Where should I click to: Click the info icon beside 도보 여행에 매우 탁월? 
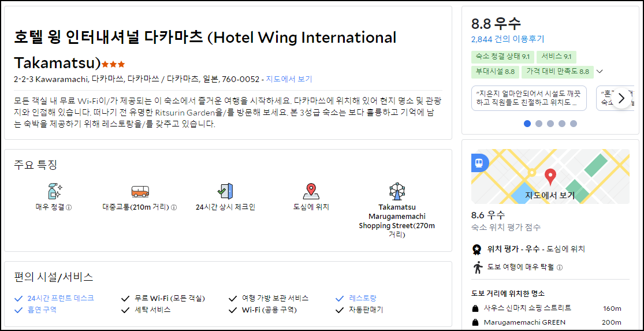(560, 267)
